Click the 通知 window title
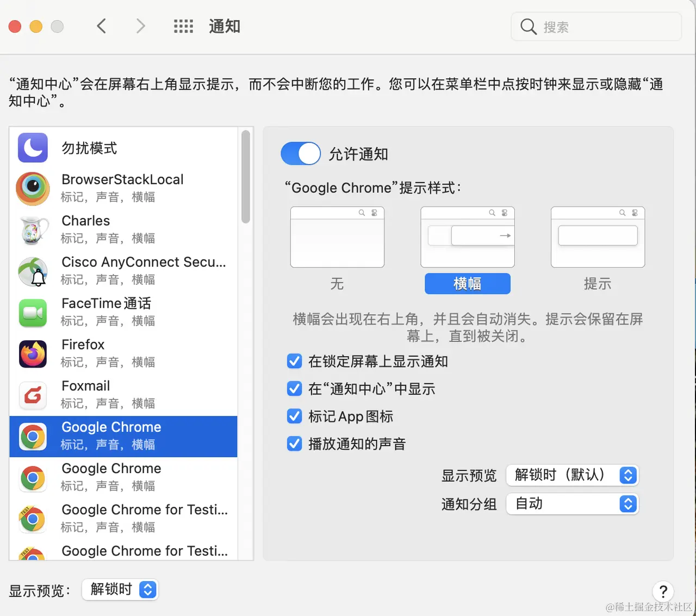 (x=225, y=26)
